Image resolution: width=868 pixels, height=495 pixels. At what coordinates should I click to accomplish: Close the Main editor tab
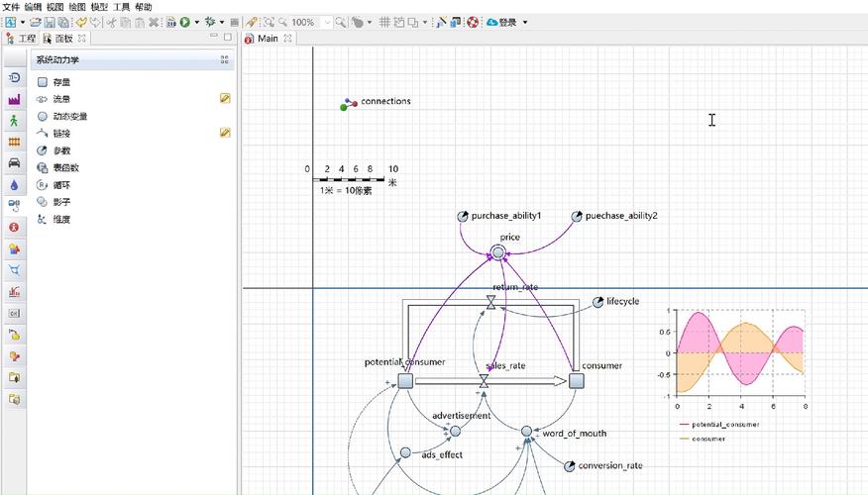coord(287,39)
